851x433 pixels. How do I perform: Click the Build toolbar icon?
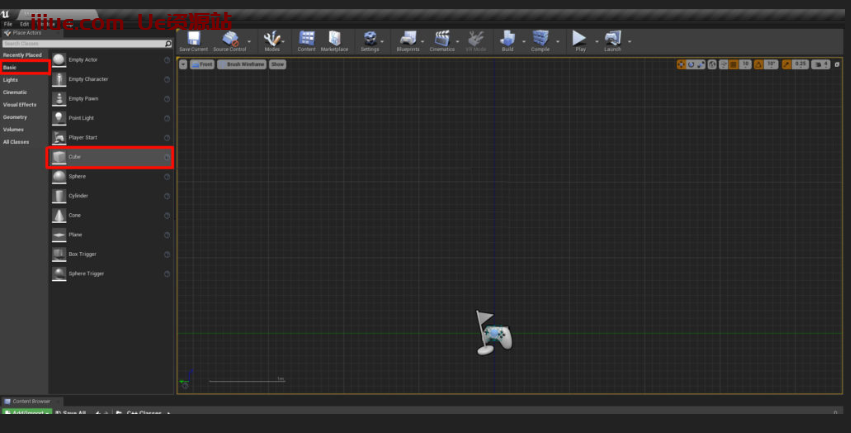pyautogui.click(x=507, y=40)
